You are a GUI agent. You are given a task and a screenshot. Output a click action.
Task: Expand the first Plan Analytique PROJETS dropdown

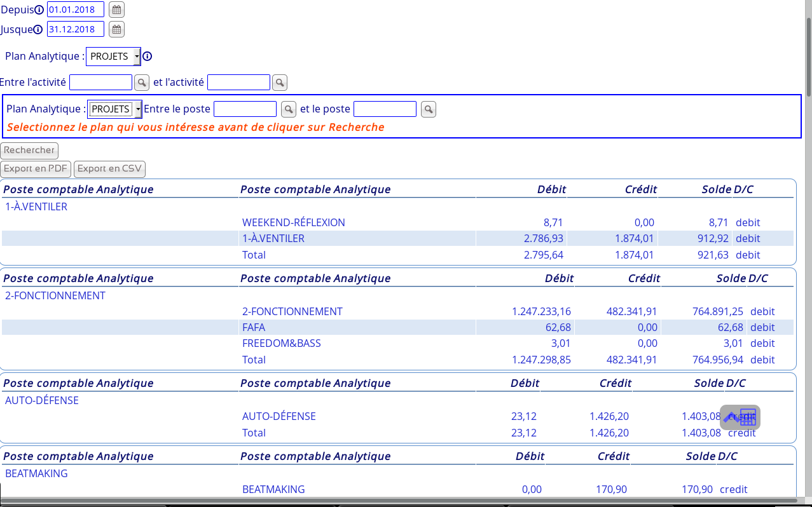(113, 57)
